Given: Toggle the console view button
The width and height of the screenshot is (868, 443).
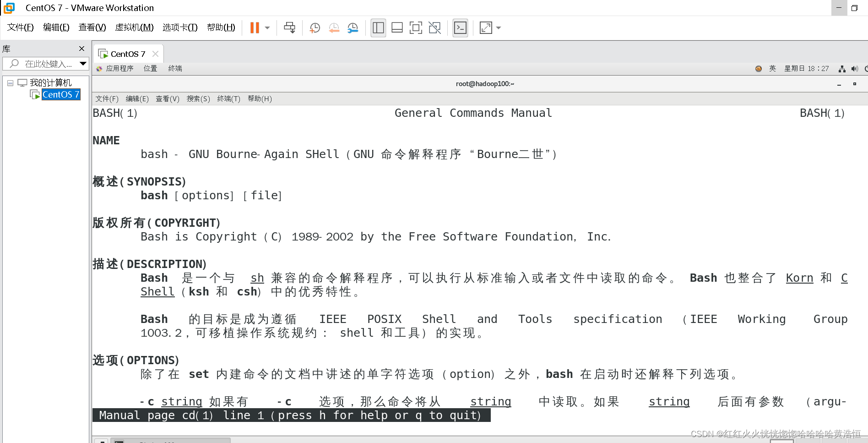Looking at the screenshot, I should pyautogui.click(x=460, y=28).
